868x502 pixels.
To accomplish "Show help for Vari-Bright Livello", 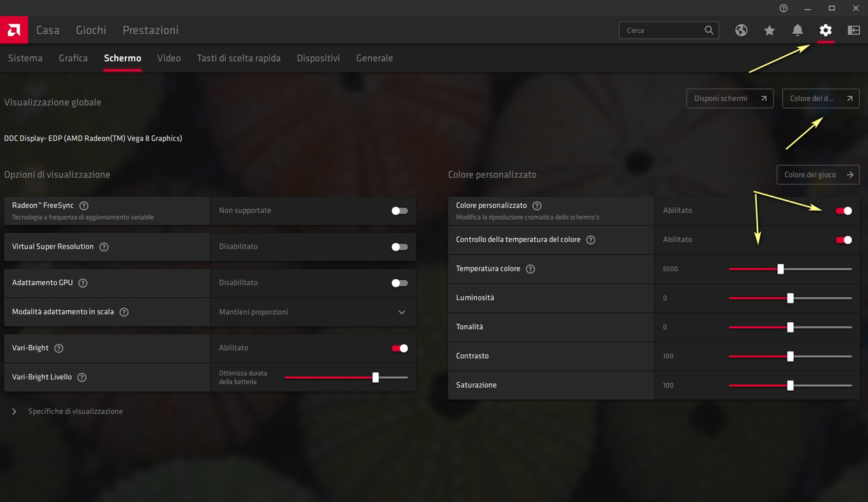I will pyautogui.click(x=82, y=377).
